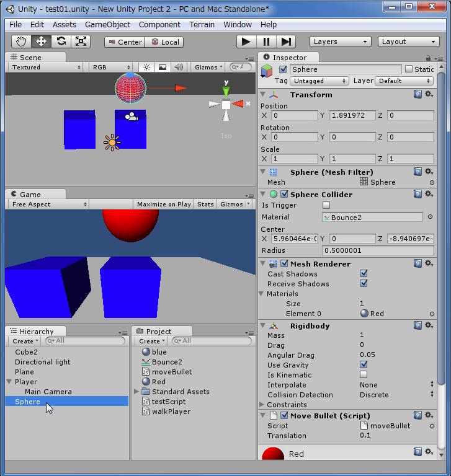Viewport: 451px width, 476px height.
Task: Enable the Is Trigger checkbox
Action: tap(326, 205)
